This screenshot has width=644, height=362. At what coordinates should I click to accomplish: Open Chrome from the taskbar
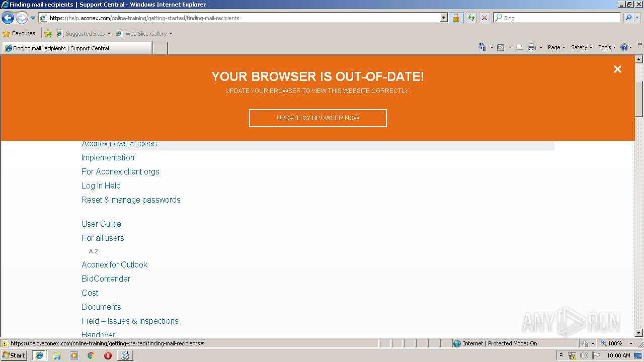coord(91,355)
